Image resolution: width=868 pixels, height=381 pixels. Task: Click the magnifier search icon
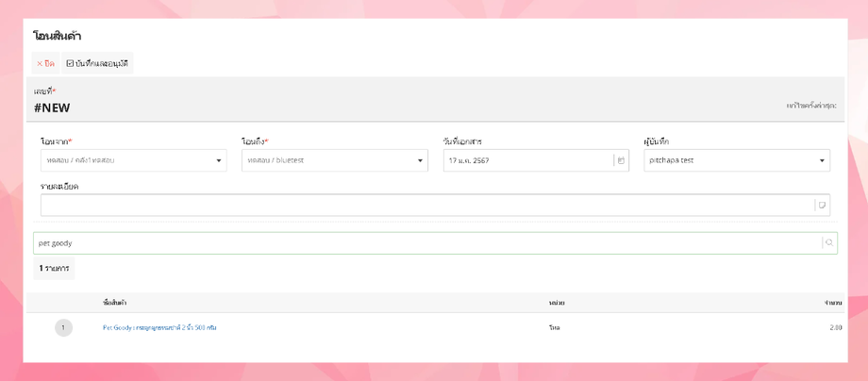[x=829, y=242]
